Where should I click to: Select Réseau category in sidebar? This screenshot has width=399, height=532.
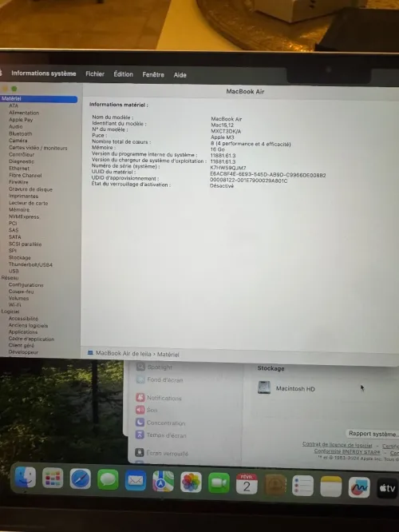[x=10, y=277]
